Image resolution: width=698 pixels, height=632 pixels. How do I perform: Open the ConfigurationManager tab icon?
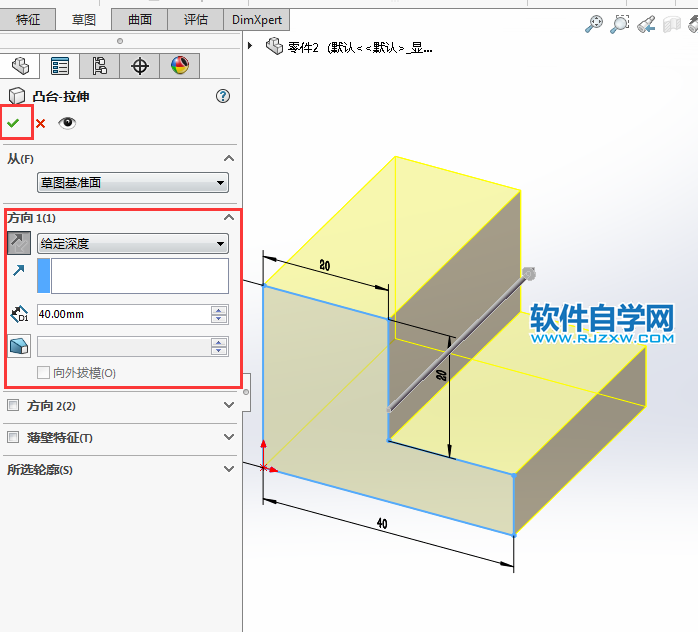[x=99, y=66]
